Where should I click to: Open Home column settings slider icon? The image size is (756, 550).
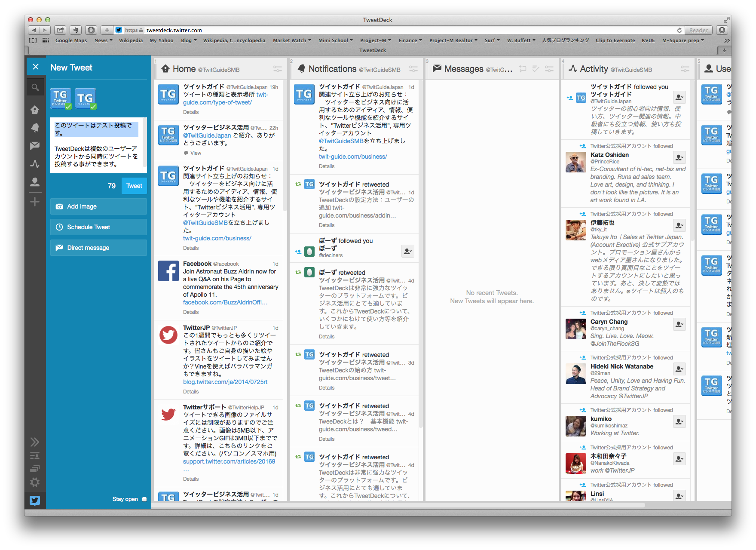click(x=278, y=69)
